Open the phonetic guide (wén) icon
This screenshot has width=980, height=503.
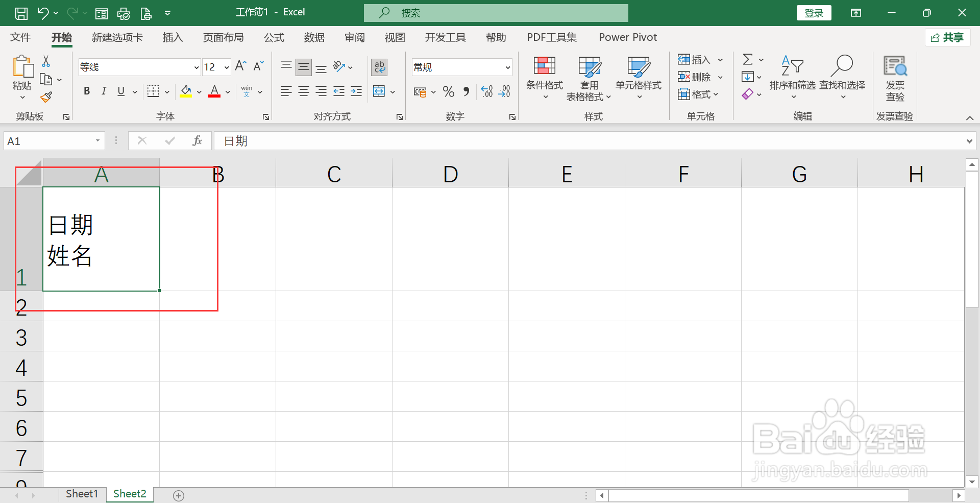click(247, 91)
